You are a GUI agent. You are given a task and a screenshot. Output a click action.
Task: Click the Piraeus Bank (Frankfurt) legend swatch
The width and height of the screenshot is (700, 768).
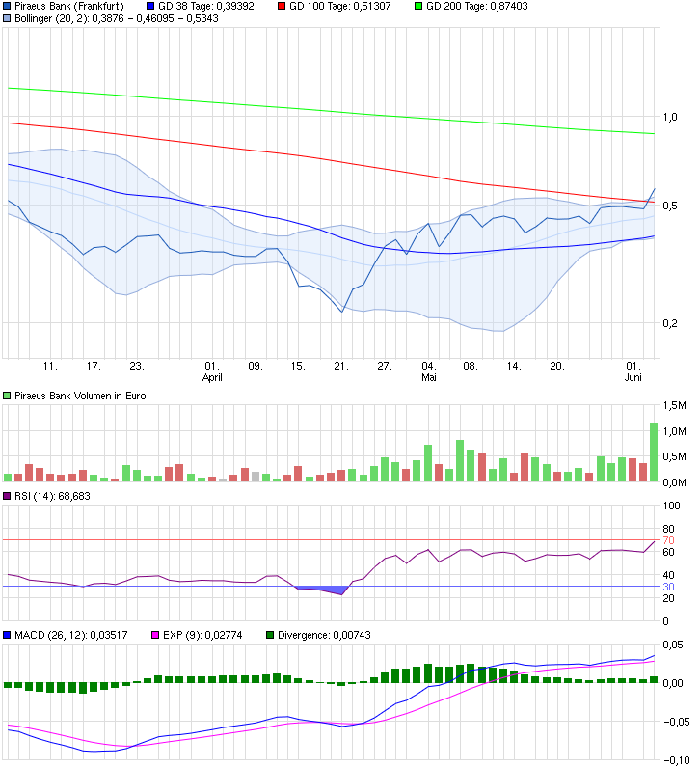coord(8,6)
